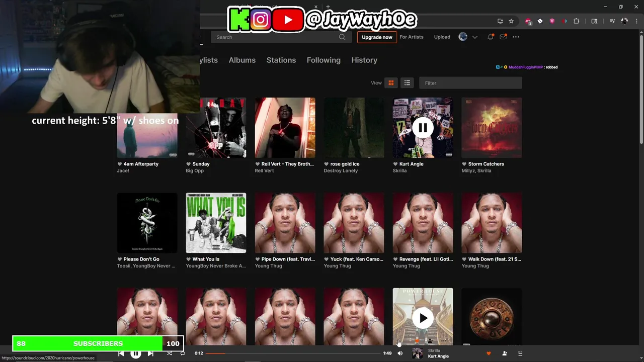This screenshot has width=644, height=362.
Task: Open the Upload page
Action: point(442,37)
